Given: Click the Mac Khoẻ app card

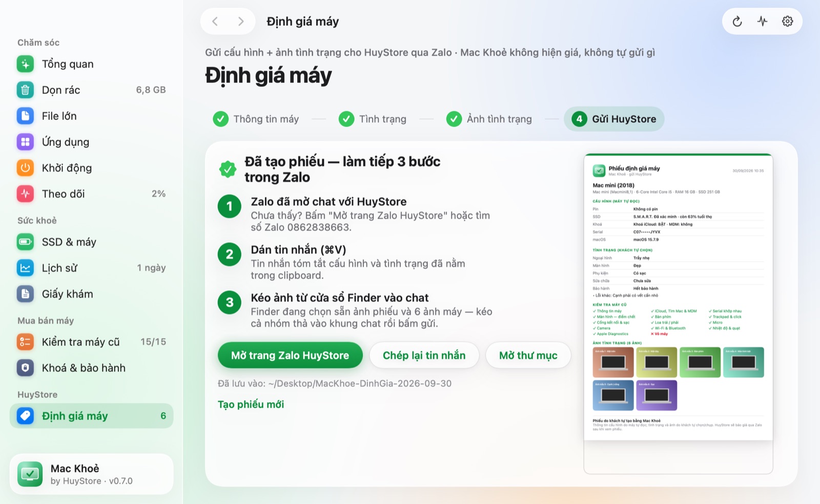Looking at the screenshot, I should [x=91, y=474].
